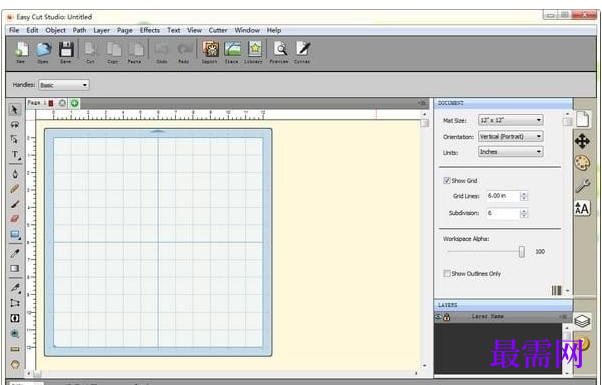Viewport: 602px width, 385px height.
Task: Save the project with the floppy icon
Action: (x=66, y=51)
